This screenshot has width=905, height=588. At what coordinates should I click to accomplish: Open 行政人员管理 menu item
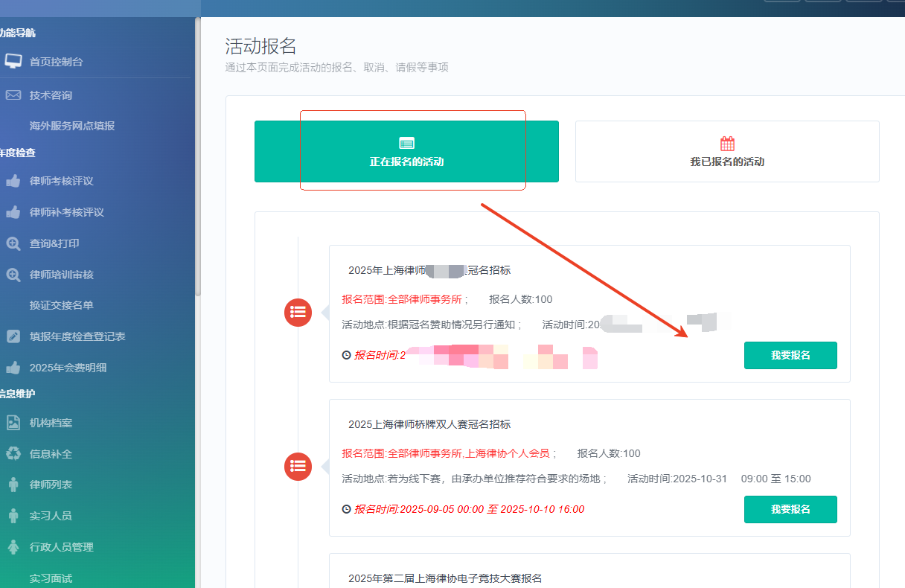click(62, 547)
